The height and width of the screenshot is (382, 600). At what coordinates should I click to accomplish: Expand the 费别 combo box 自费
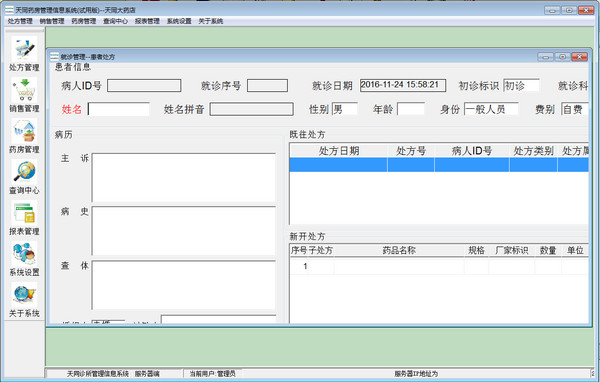coord(575,109)
